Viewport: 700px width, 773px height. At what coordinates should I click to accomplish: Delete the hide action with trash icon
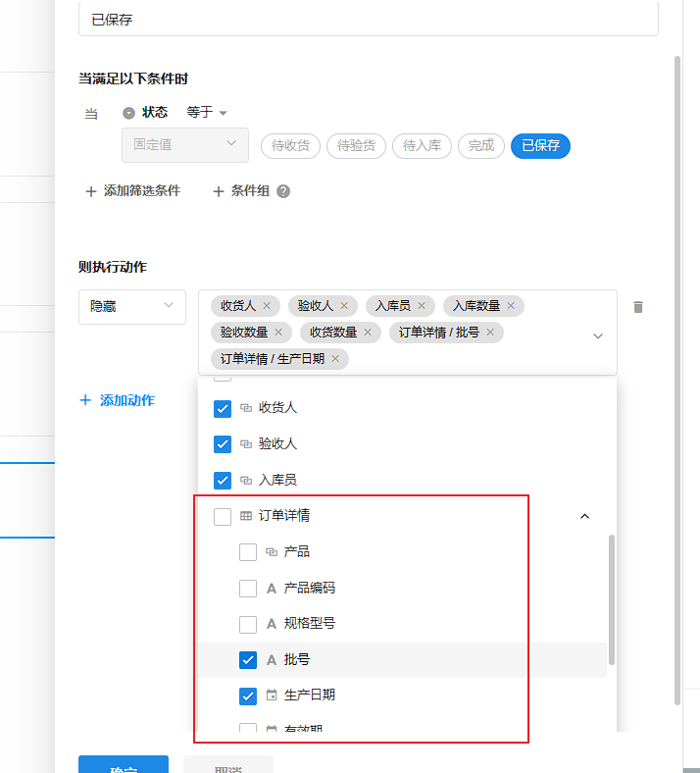tap(638, 307)
